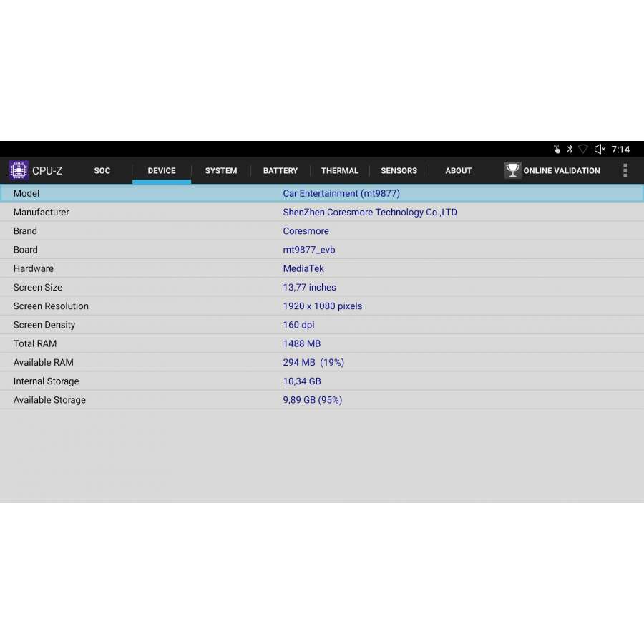Tap the trophy icon for online validation
This screenshot has height=644, width=644.
point(512,170)
